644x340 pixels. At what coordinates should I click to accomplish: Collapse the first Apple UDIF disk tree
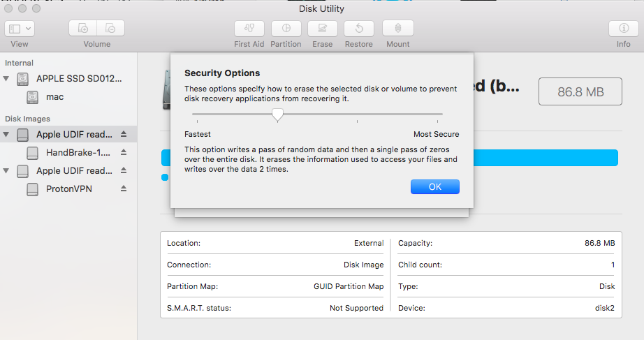pyautogui.click(x=6, y=134)
